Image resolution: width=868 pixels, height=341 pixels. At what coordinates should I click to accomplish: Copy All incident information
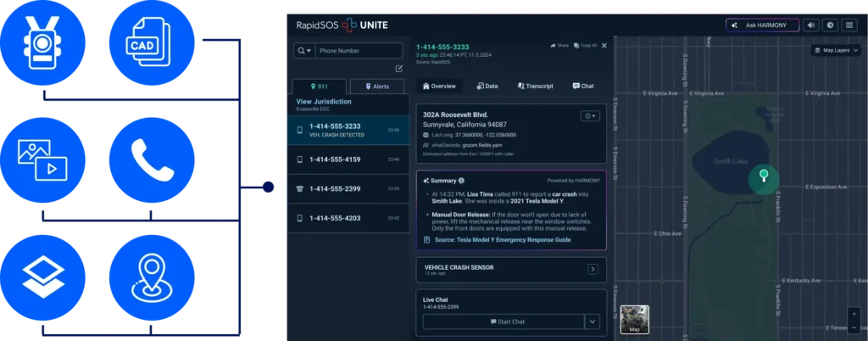(x=585, y=46)
